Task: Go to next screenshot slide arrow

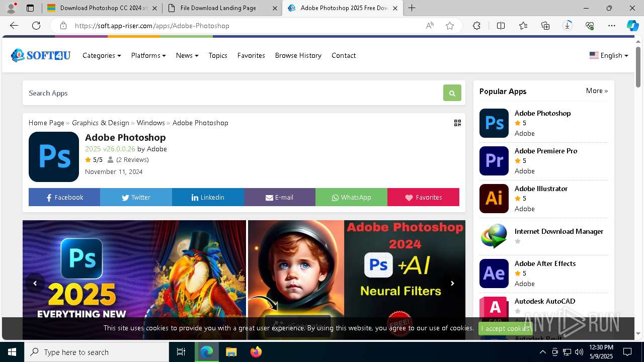Action: tap(452, 283)
